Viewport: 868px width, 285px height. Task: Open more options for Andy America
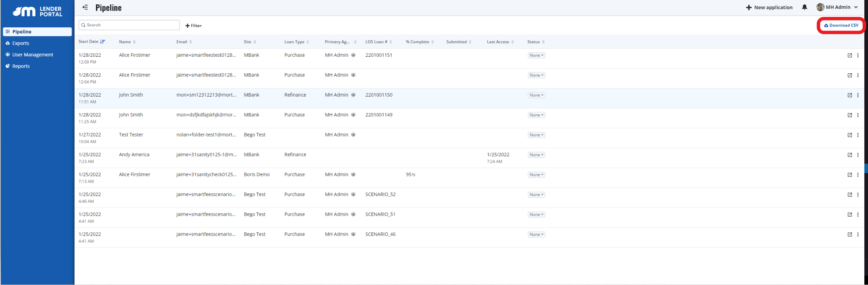click(x=858, y=155)
